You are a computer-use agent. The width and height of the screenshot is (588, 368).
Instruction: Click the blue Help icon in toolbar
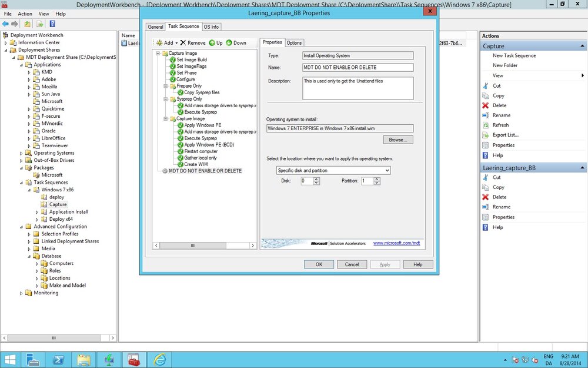click(x=52, y=24)
